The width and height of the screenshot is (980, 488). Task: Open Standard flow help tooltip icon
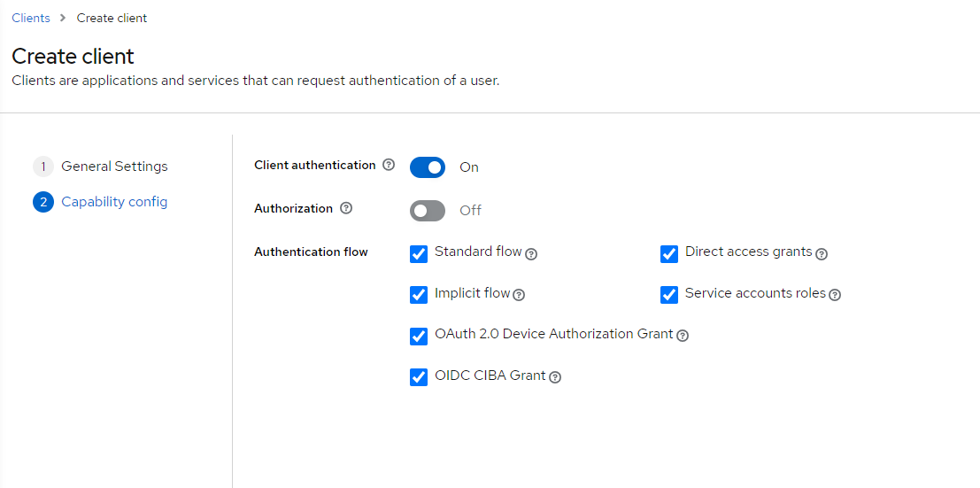pyautogui.click(x=531, y=254)
